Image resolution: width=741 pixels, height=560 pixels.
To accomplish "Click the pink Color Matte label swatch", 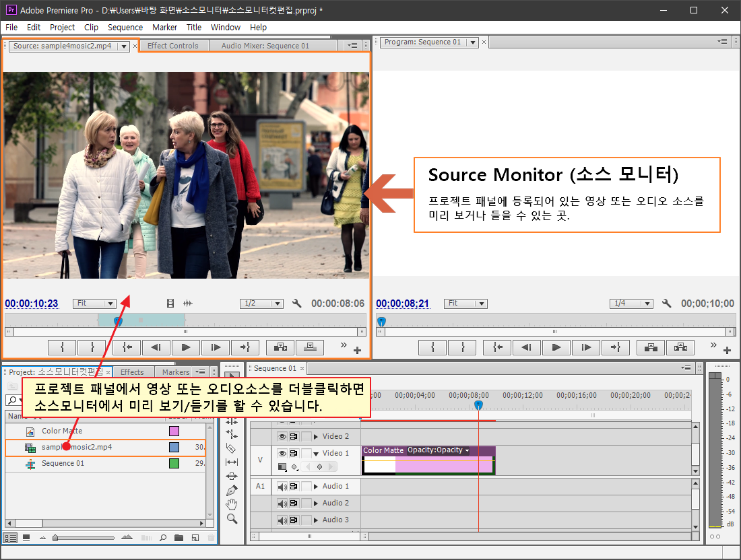I will click(174, 431).
